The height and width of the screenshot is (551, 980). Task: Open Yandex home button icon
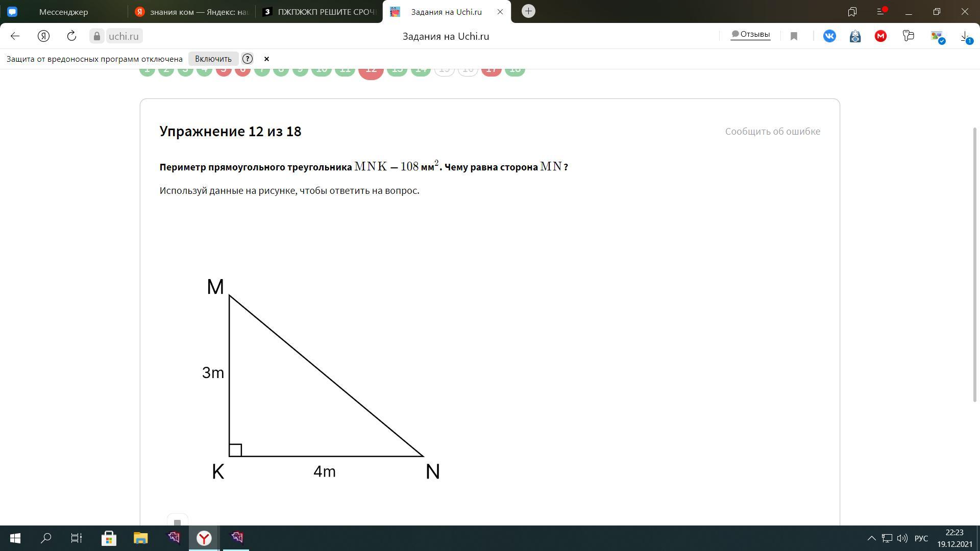click(x=43, y=36)
